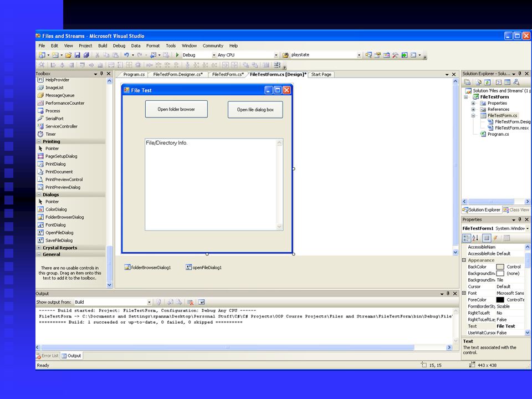The width and height of the screenshot is (532, 399).
Task: Switch to the Start Page tab
Action: pyautogui.click(x=321, y=74)
